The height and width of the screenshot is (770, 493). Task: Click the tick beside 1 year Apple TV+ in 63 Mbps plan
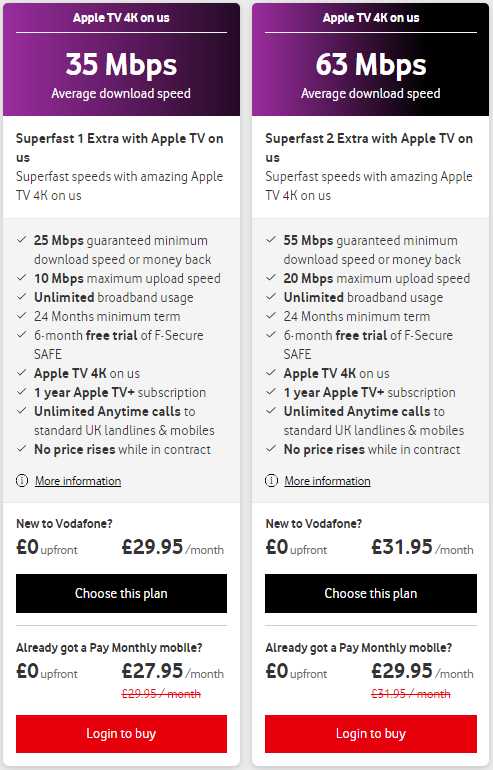(x=271, y=392)
